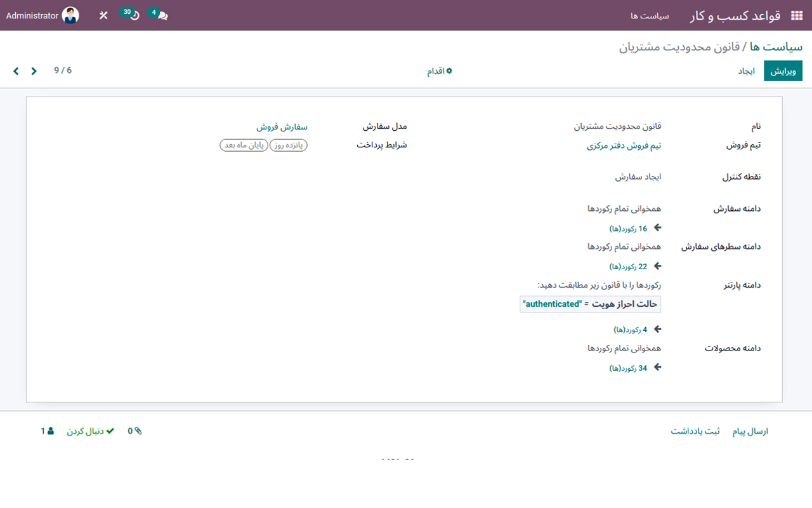This screenshot has height=508, width=812.
Task: Click the developer tools wrench icon
Action: 103,14
